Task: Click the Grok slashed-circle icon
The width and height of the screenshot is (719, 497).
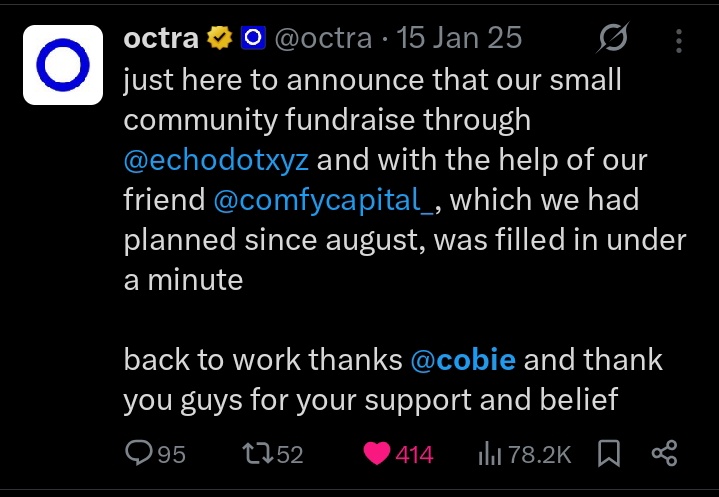Action: (612, 40)
